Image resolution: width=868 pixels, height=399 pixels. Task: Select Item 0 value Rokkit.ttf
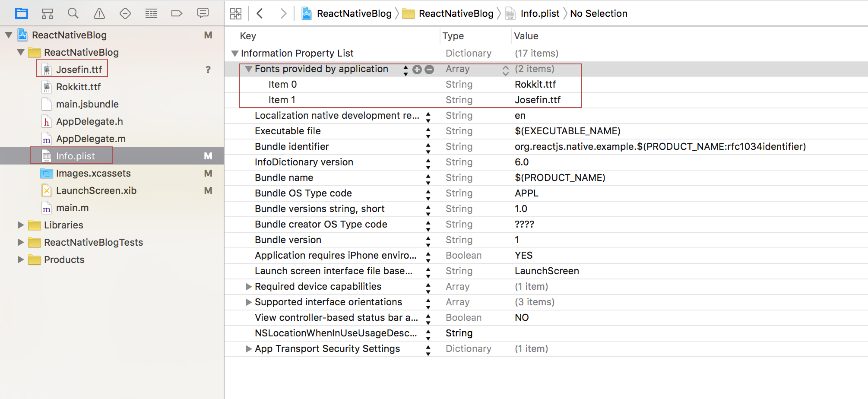[x=535, y=85]
